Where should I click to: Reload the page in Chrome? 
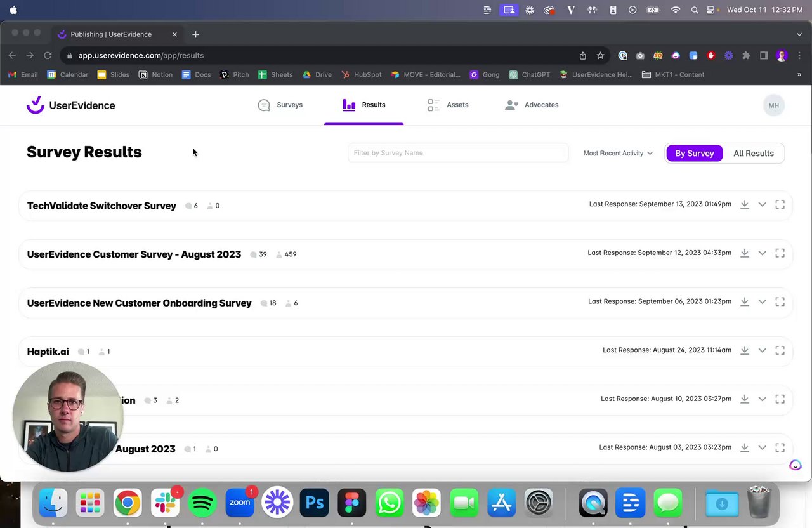pos(48,55)
